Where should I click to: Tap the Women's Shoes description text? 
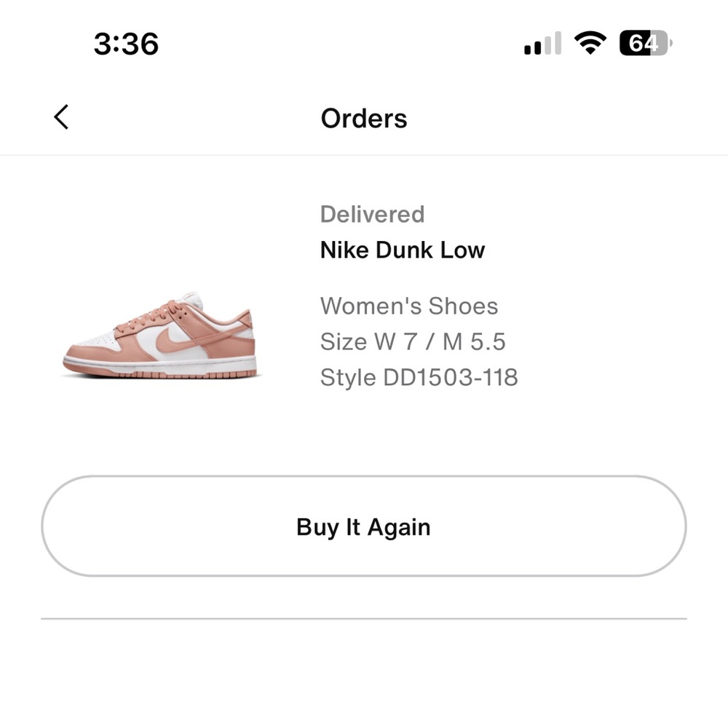click(409, 306)
